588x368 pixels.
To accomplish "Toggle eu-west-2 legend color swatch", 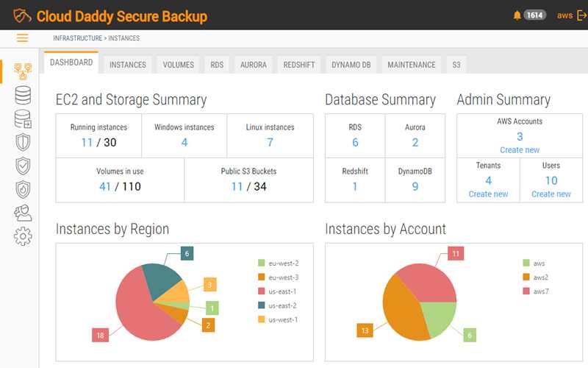I will (262, 263).
